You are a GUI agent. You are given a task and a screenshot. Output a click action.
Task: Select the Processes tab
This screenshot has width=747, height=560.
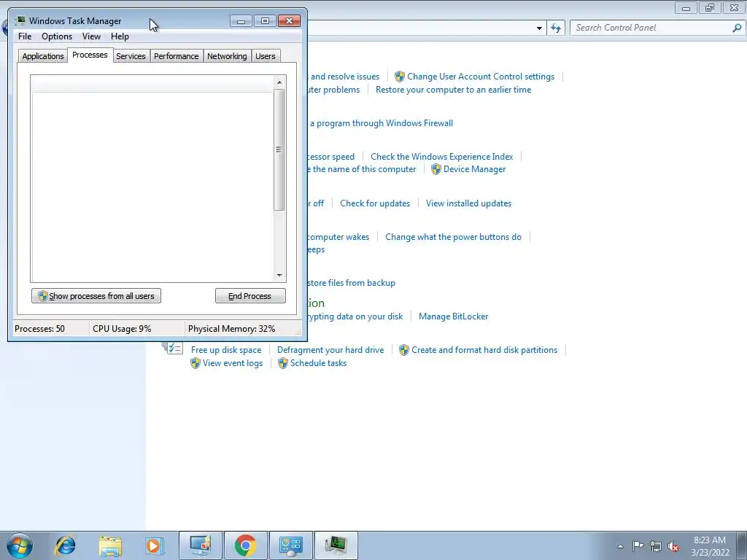90,55
